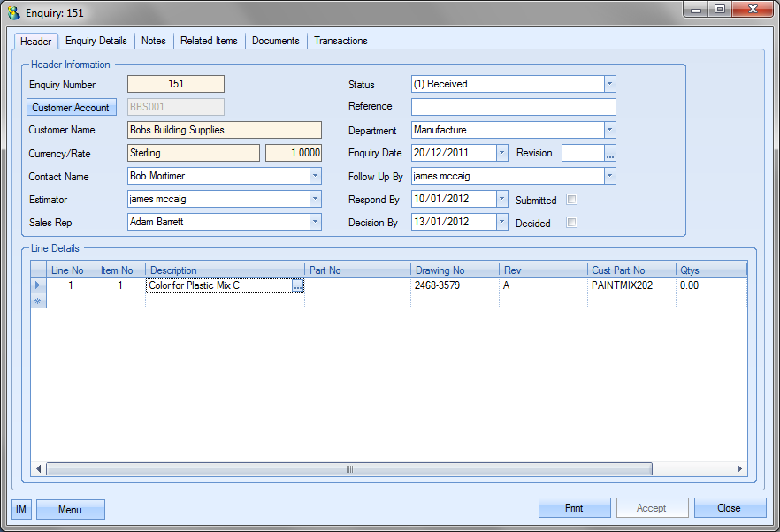The width and height of the screenshot is (780, 532).
Task: Switch to the Enquiry Details tab
Action: click(96, 41)
